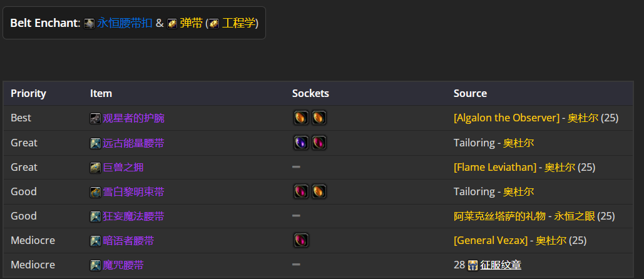The height and width of the screenshot is (279, 644).
Task: Click the 征服纹章 emblem icon
Action: (x=473, y=265)
